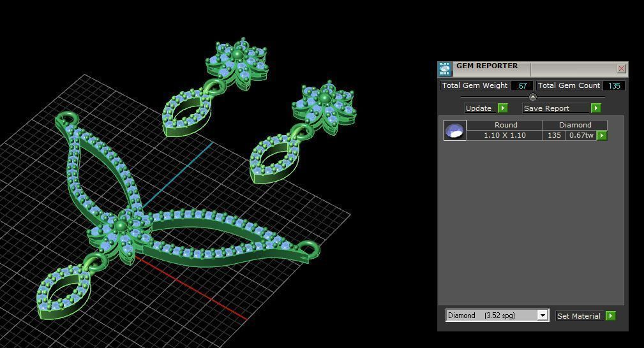
Task: Click the green arrow beside 0.67tw
Action: (x=602, y=135)
